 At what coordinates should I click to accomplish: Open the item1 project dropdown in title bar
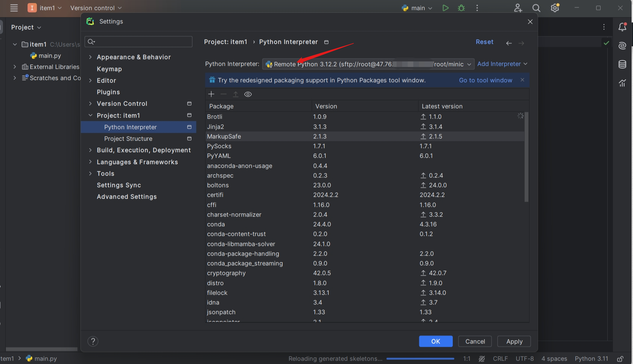[x=45, y=8]
